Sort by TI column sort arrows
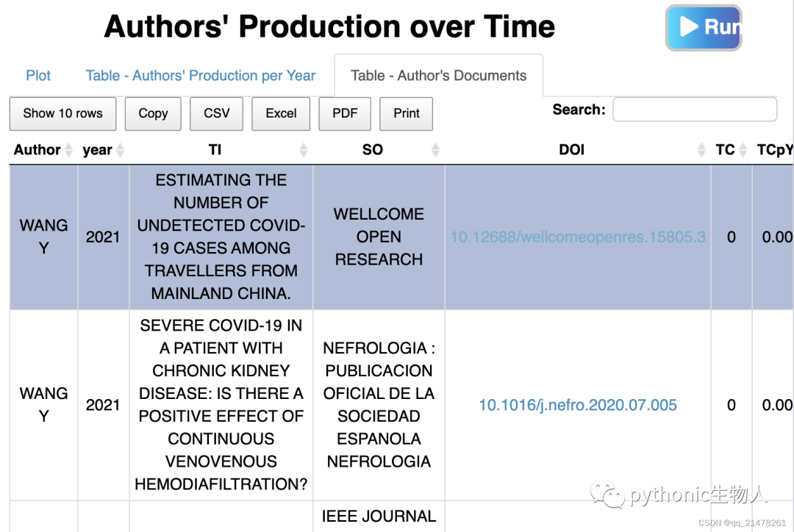Viewport: 794px width, 532px height. tap(304, 150)
